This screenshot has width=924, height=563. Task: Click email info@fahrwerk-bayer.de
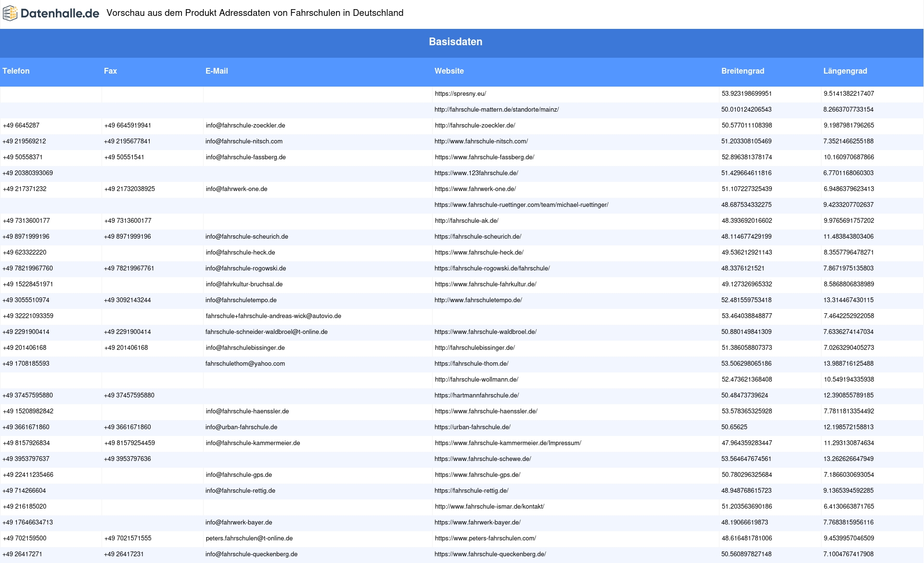pyautogui.click(x=239, y=523)
